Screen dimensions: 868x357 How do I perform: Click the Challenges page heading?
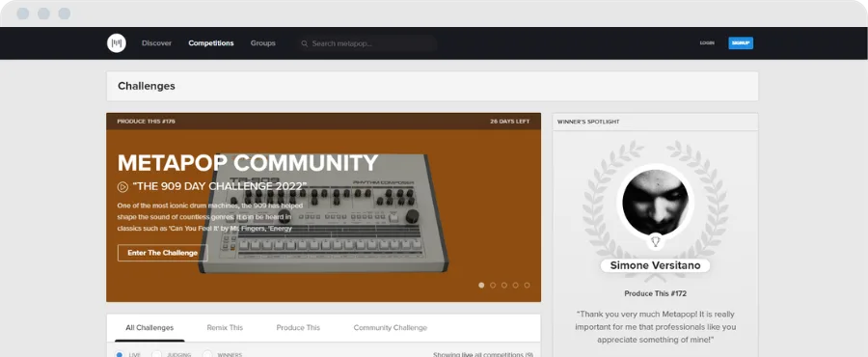[147, 86]
